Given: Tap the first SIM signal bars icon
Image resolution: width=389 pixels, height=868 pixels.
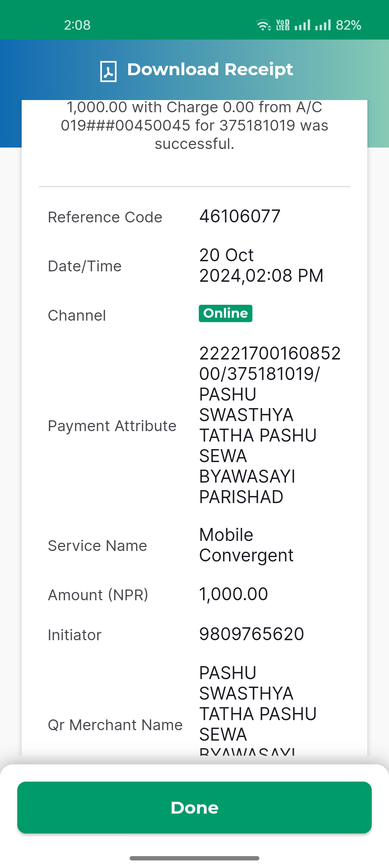Looking at the screenshot, I should [x=303, y=25].
